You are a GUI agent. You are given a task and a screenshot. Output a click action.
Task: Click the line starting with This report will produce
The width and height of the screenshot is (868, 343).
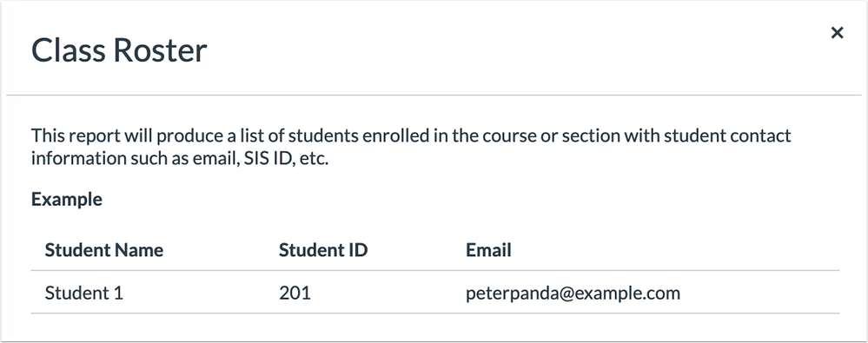tap(411, 136)
